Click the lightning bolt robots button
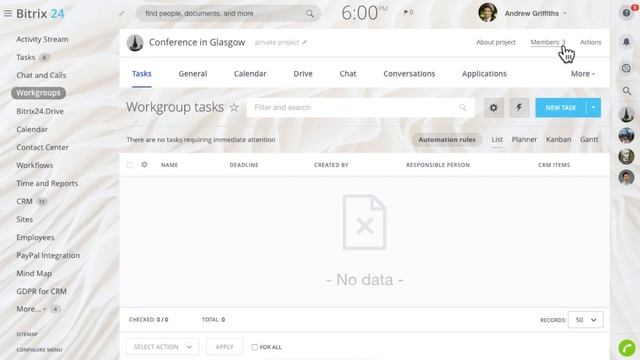The image size is (640, 360). 519,108
